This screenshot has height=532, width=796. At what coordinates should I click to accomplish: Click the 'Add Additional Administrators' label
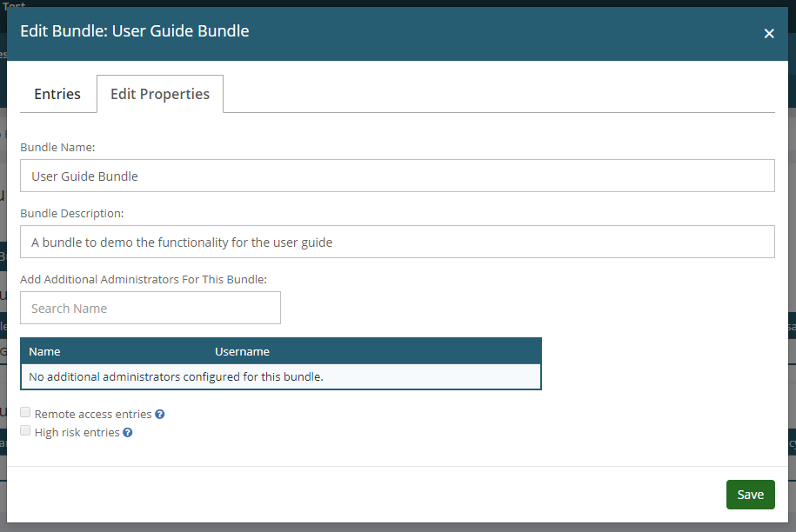point(144,279)
